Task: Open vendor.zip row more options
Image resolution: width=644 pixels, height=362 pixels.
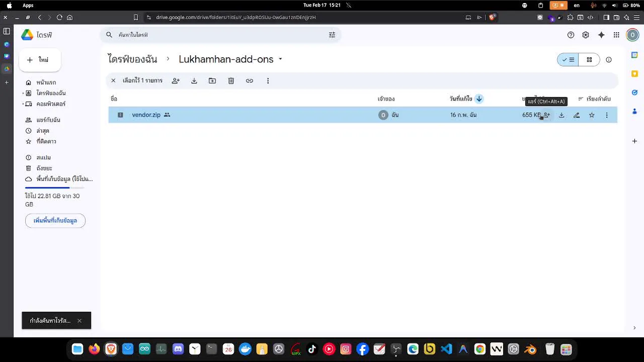Action: pyautogui.click(x=607, y=115)
